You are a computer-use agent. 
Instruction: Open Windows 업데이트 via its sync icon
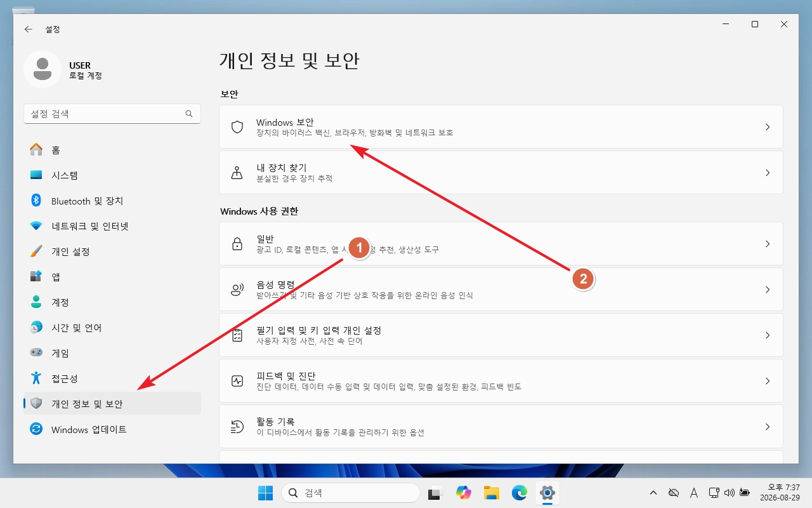pos(36,429)
